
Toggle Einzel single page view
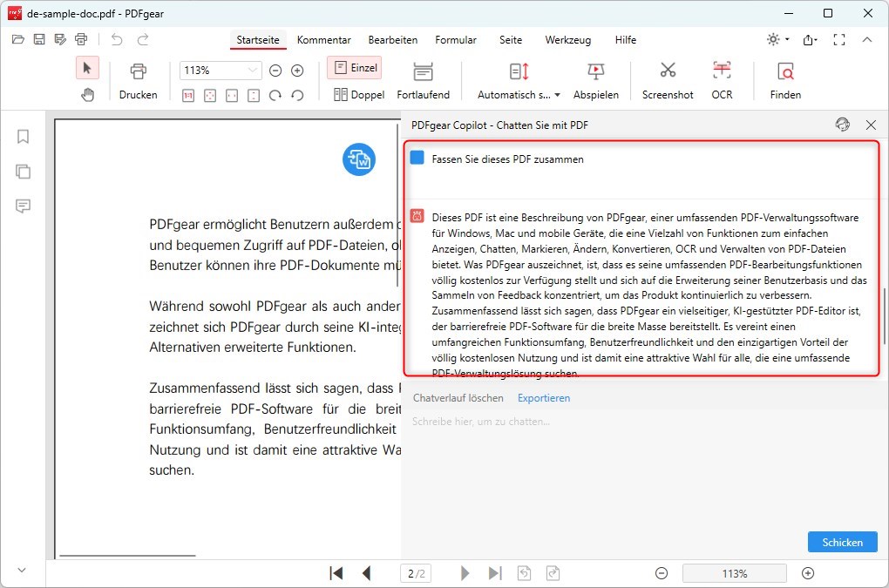click(x=355, y=68)
